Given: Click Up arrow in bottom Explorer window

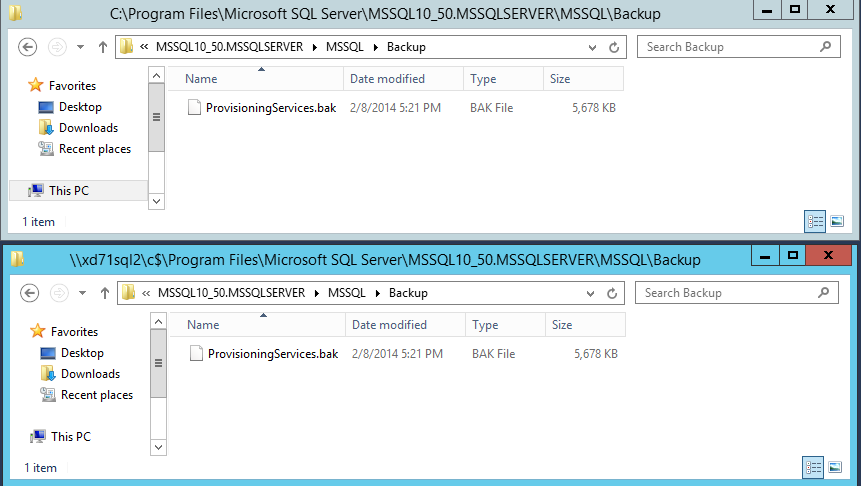Looking at the screenshot, I should [x=104, y=293].
